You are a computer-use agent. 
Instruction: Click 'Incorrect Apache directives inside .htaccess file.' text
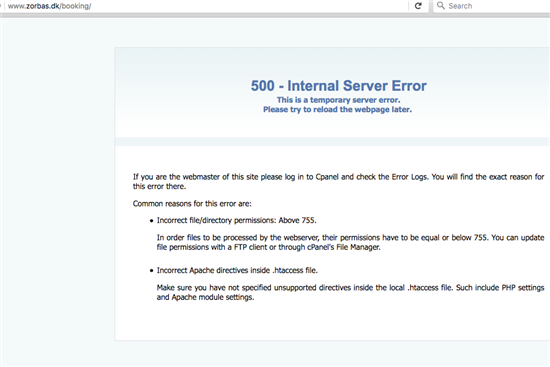(x=237, y=271)
